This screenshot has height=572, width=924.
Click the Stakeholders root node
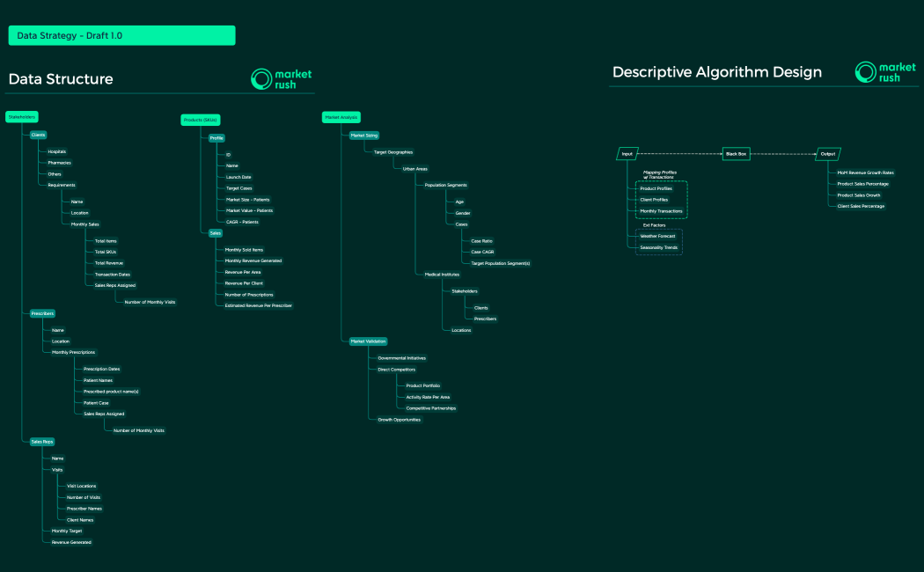[21, 116]
